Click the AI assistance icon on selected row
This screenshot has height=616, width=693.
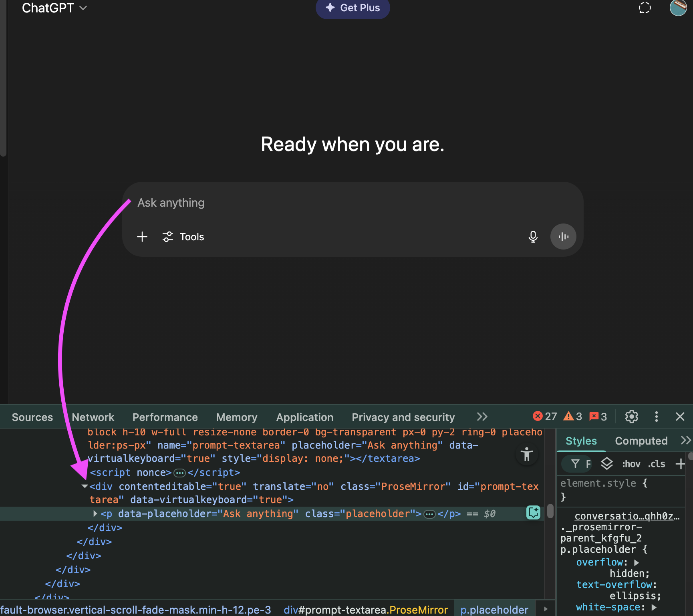[x=534, y=513]
